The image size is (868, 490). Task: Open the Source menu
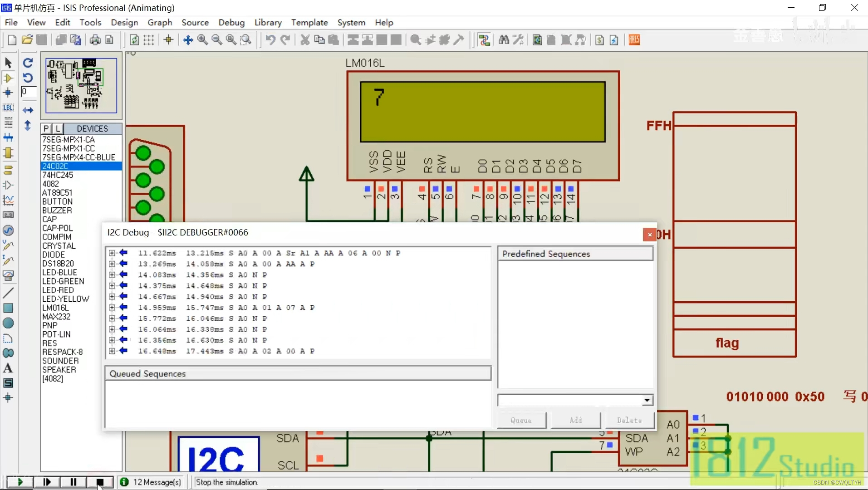[x=195, y=22]
